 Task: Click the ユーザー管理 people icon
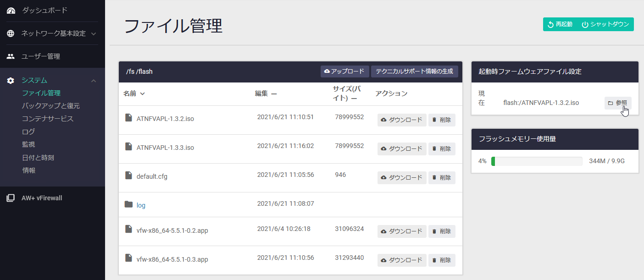tap(11, 56)
